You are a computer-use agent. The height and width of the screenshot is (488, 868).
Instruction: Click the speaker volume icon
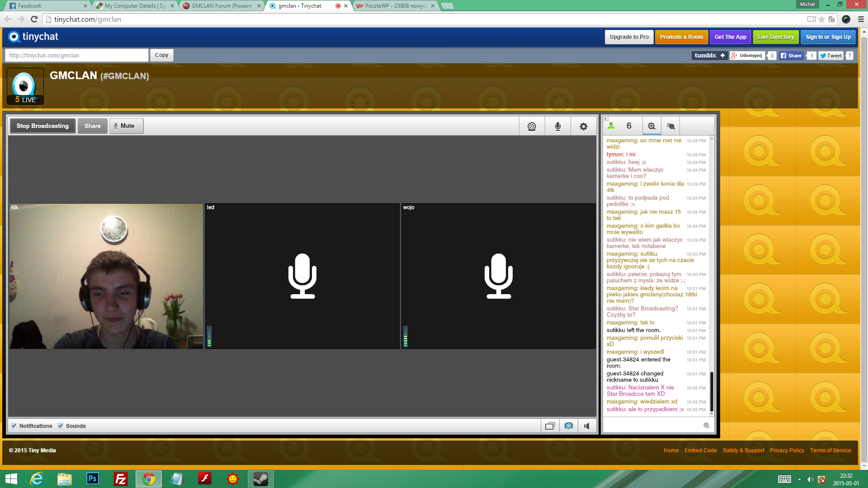[586, 426]
